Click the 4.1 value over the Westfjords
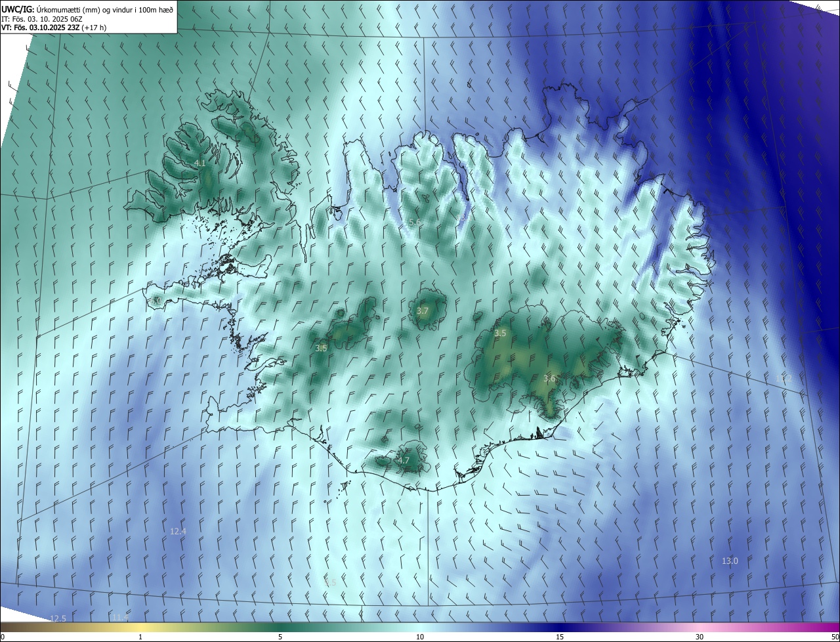Viewport: 840px width, 642px height. point(200,163)
